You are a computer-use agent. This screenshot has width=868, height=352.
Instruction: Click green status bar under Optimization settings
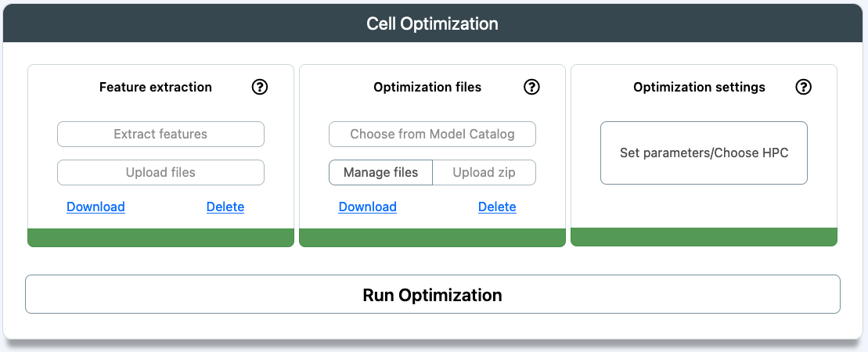click(x=704, y=237)
